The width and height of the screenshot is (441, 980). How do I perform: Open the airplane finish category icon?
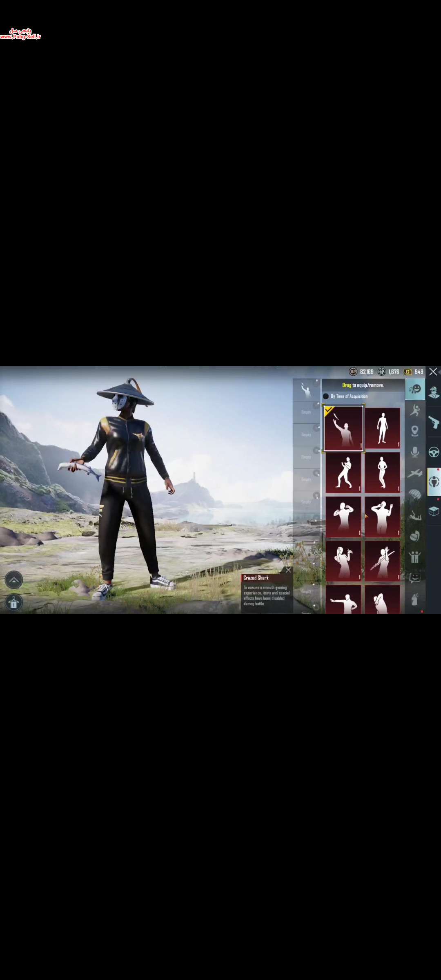point(415,473)
